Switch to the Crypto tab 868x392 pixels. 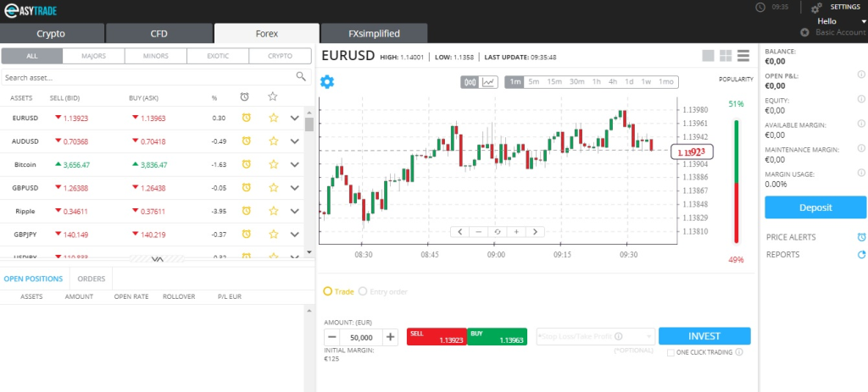(51, 34)
